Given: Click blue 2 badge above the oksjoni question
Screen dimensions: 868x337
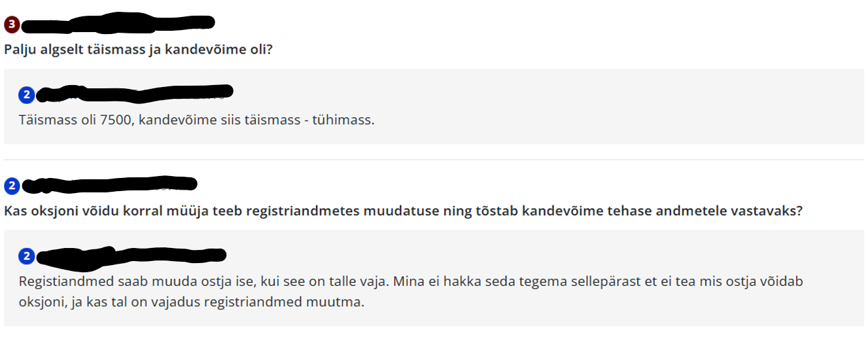Looking at the screenshot, I should click(11, 186).
